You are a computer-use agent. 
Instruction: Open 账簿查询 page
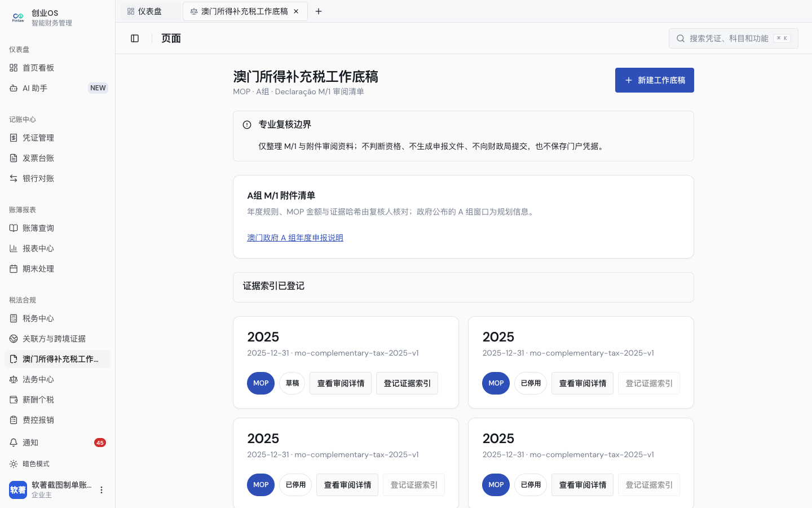click(58, 228)
